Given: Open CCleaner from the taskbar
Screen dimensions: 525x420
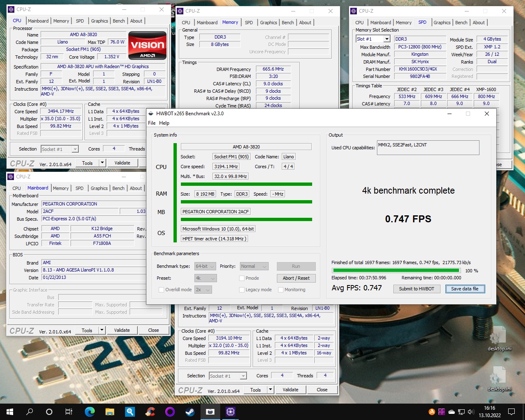Looking at the screenshot, I should [150, 412].
